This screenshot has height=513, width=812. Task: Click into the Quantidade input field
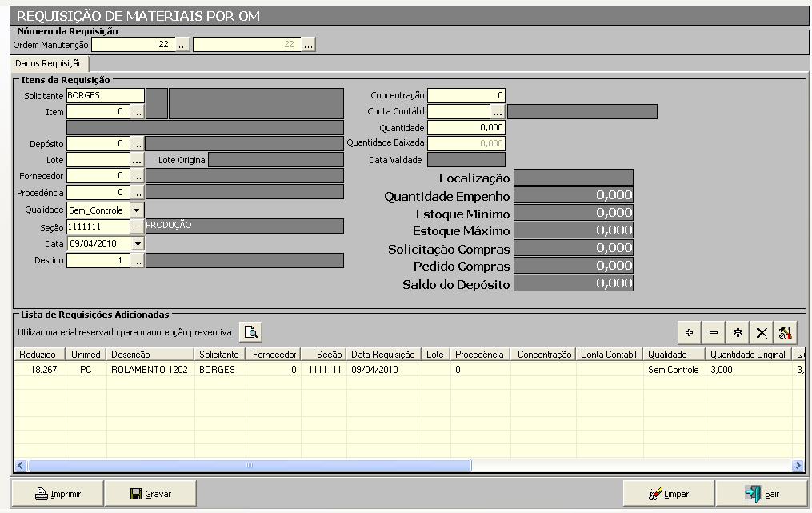[x=466, y=128]
